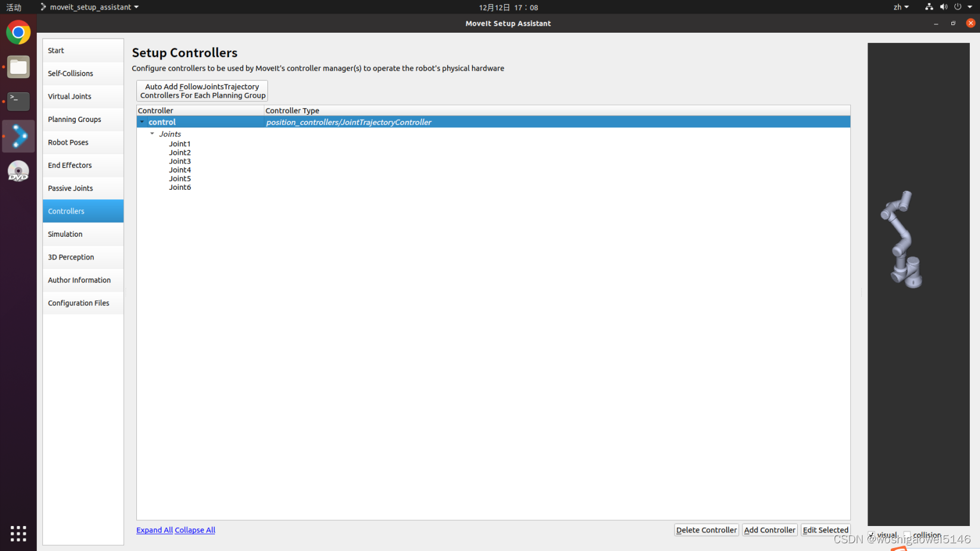Click the DVD disc dock icon
This screenshot has height=551, width=980.
point(18,171)
